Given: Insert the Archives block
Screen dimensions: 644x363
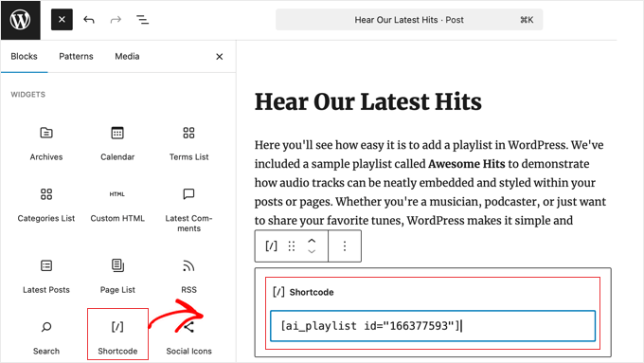Looking at the screenshot, I should coord(46,144).
